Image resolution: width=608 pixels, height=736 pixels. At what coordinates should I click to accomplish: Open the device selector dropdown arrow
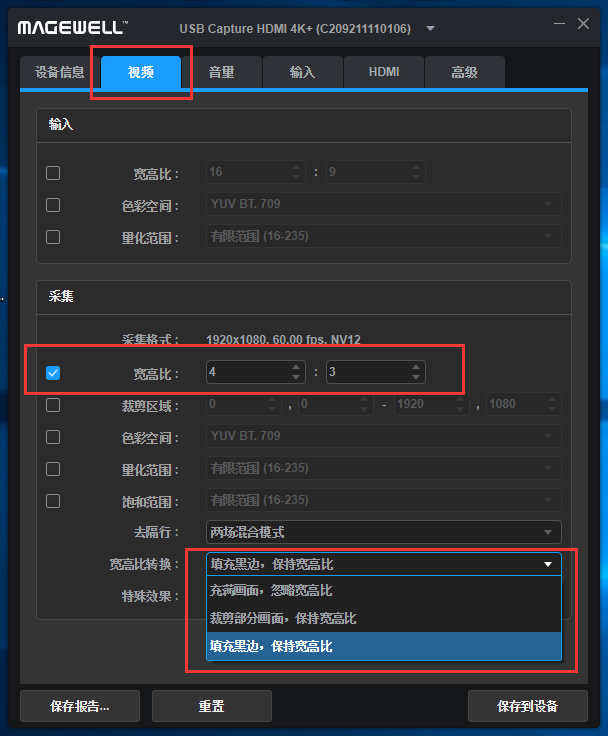(430, 29)
